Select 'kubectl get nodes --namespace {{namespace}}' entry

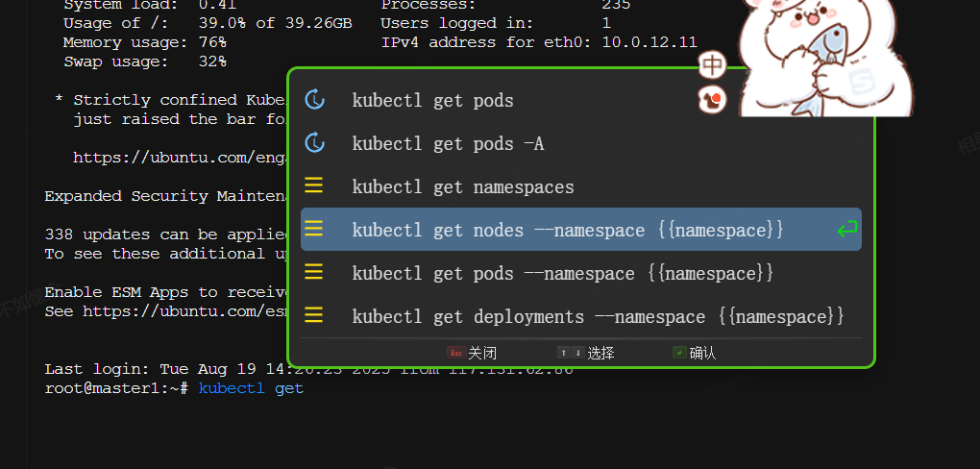pyautogui.click(x=568, y=230)
